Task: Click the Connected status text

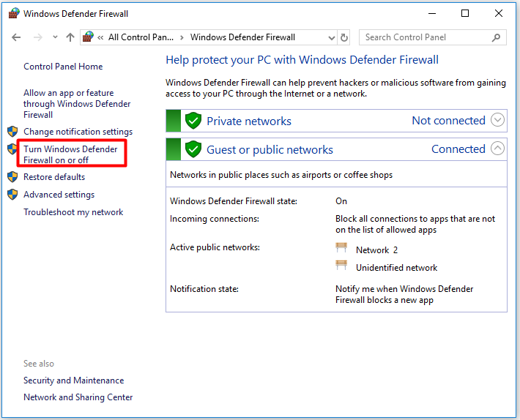Action: [458, 149]
